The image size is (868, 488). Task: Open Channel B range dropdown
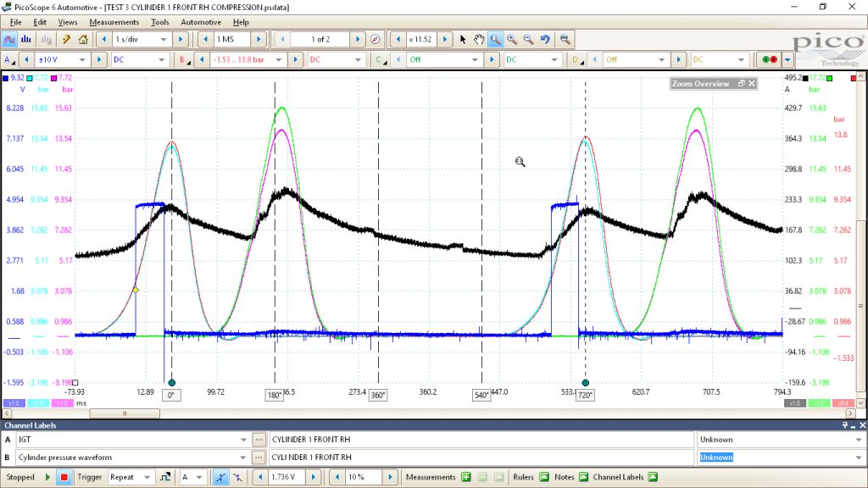pyautogui.click(x=248, y=60)
